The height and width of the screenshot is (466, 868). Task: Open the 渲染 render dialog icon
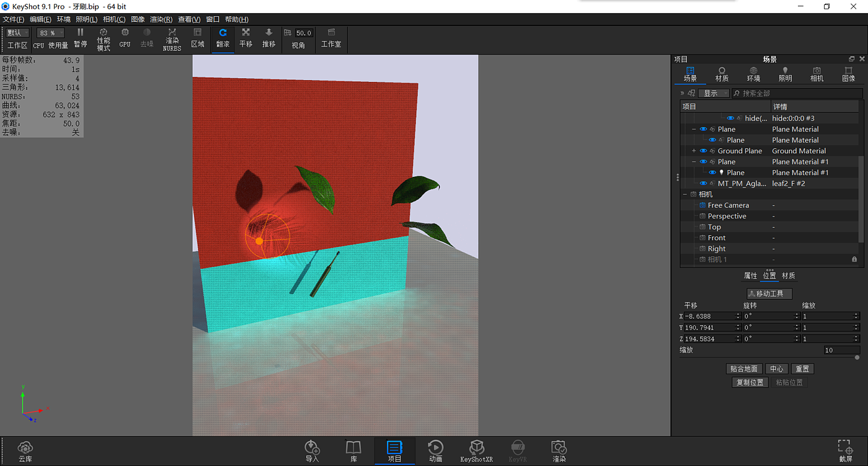[559, 451]
